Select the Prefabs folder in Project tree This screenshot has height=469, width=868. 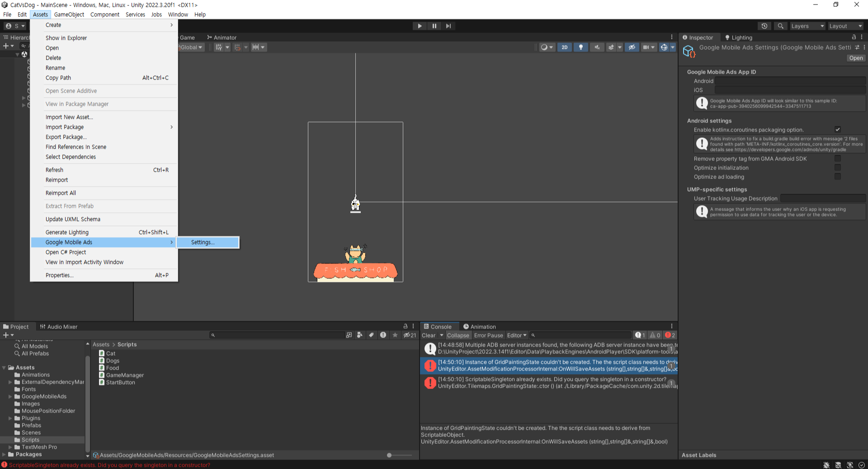click(31, 425)
